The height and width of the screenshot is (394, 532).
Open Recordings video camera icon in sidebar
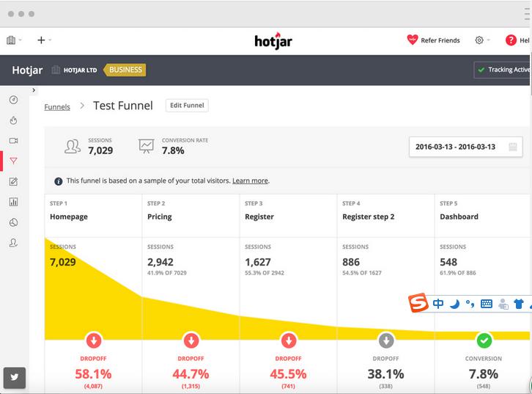coord(14,141)
